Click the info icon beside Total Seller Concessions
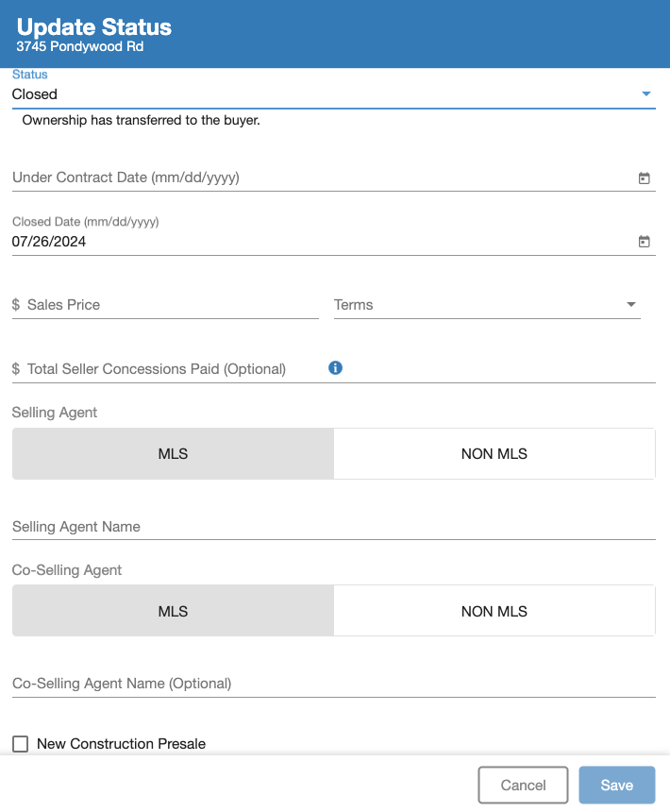The image size is (670, 812). (335, 368)
